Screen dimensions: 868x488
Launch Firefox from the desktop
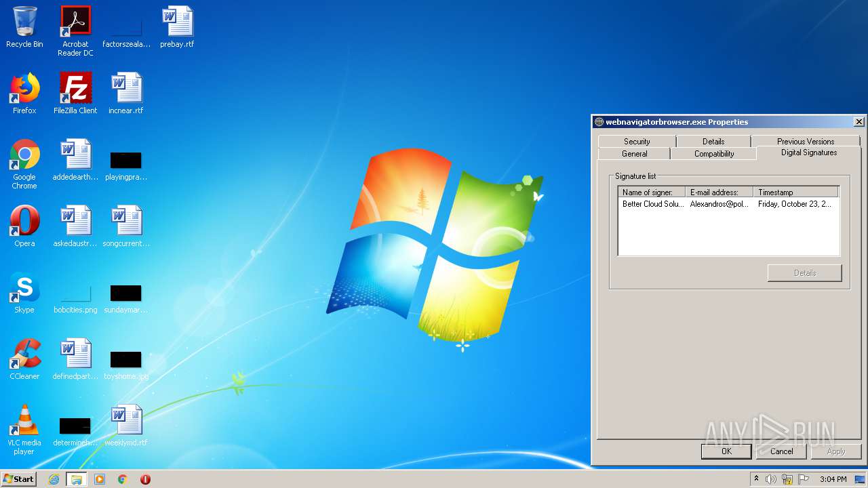tap(24, 94)
